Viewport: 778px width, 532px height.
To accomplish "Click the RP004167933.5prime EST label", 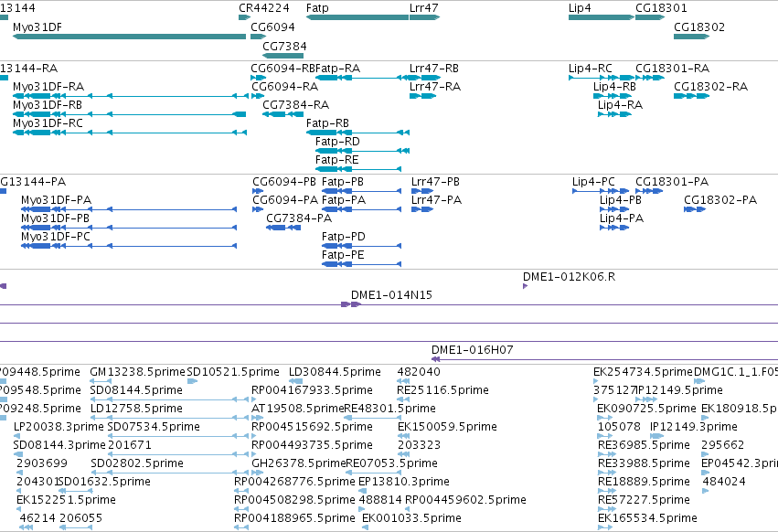I will (312, 390).
